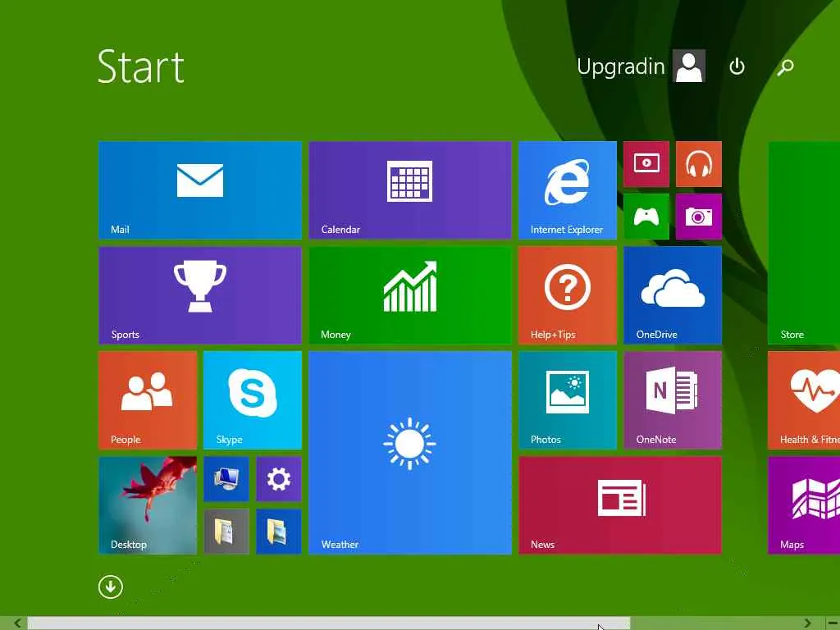Screen dimensions: 840x630
Task: Open the OneNote tile
Action: (673, 400)
